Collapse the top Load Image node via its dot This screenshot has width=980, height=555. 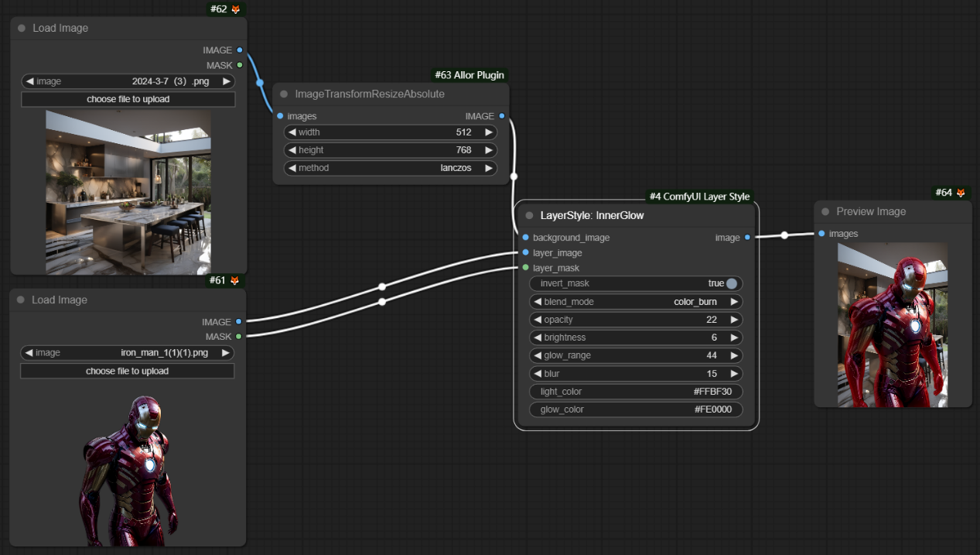click(22, 29)
